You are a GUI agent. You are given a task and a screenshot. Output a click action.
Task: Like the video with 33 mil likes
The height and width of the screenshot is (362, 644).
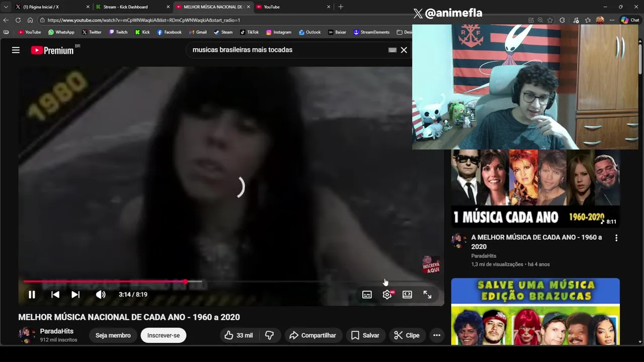[x=239, y=335]
